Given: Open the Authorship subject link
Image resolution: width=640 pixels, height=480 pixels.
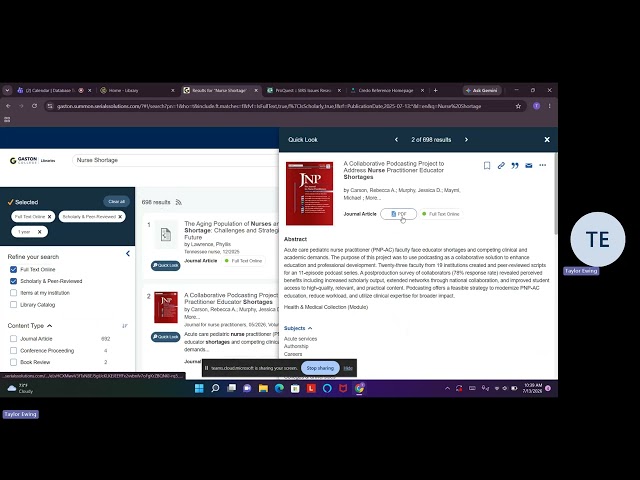Looking at the screenshot, I should (x=296, y=346).
